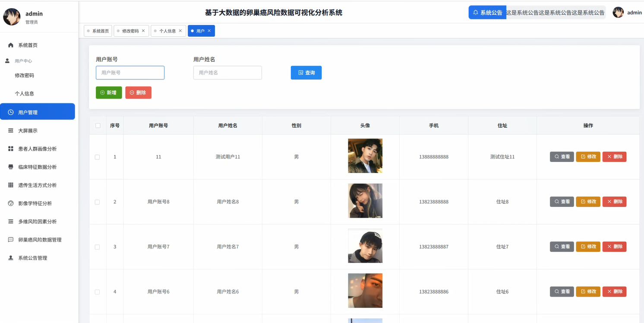Click inside the 用户账号 input field

coord(130,73)
